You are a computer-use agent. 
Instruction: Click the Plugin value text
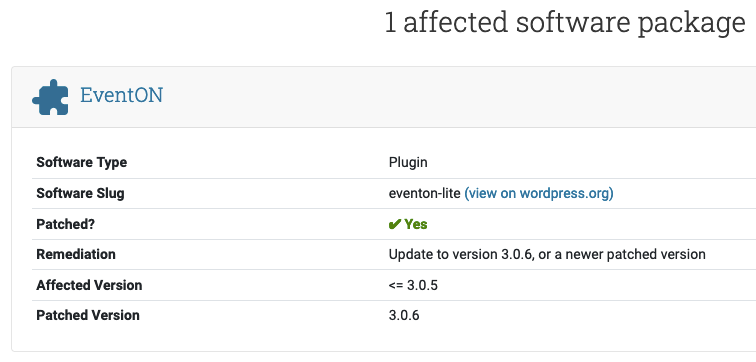click(408, 162)
